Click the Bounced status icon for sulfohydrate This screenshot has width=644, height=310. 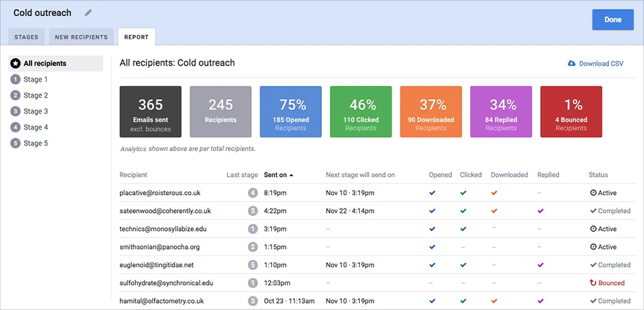(592, 283)
